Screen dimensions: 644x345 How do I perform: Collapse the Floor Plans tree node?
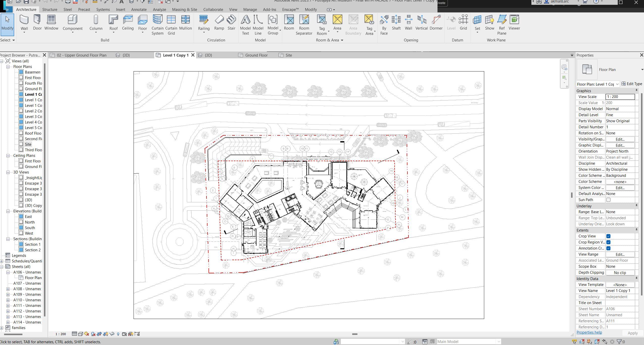[8, 67]
